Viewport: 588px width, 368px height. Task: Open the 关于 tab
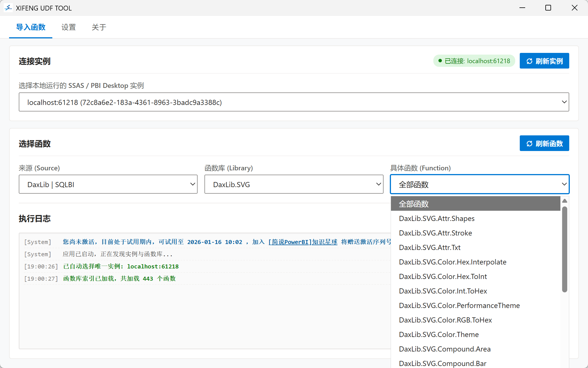coord(99,27)
